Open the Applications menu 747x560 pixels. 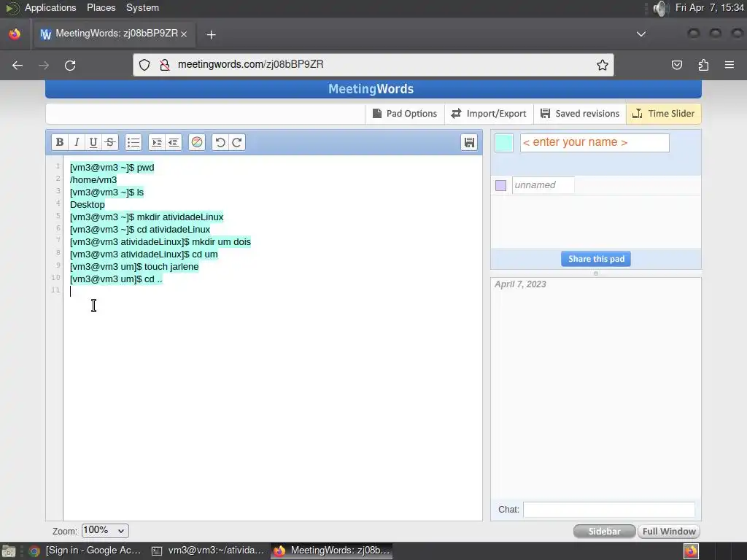[50, 7]
